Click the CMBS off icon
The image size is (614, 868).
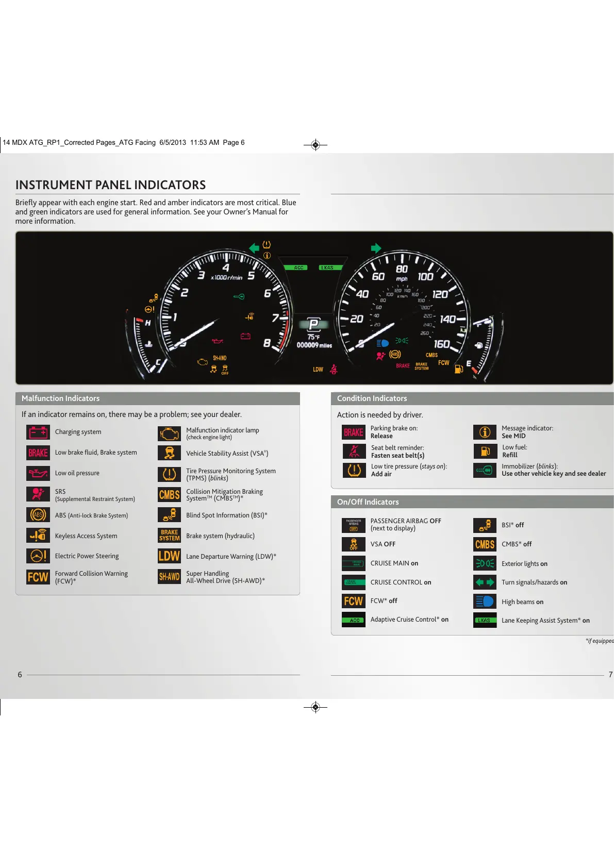(485, 544)
